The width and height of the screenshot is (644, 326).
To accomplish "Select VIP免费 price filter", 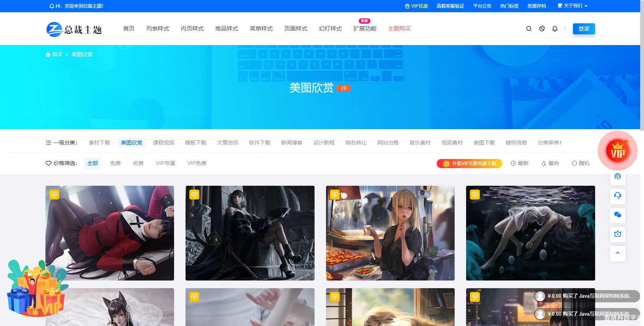I will point(197,163).
